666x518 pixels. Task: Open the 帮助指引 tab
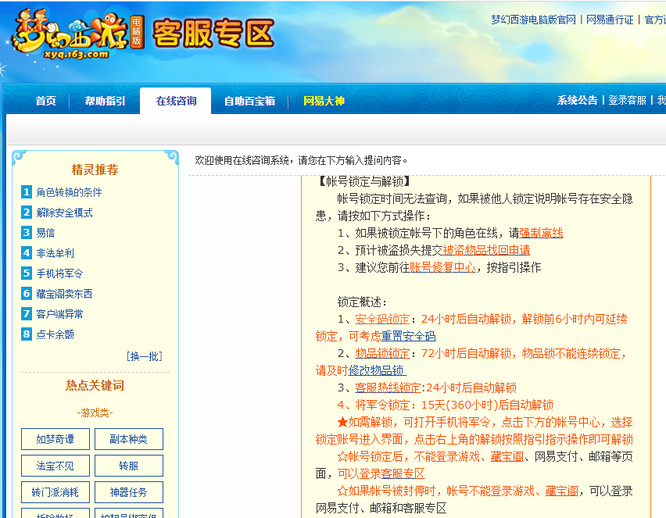[105, 101]
